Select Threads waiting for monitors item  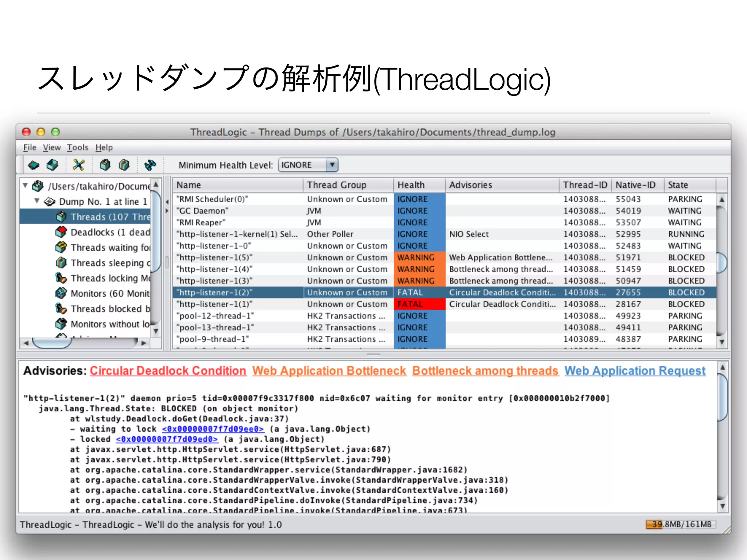tap(110, 248)
